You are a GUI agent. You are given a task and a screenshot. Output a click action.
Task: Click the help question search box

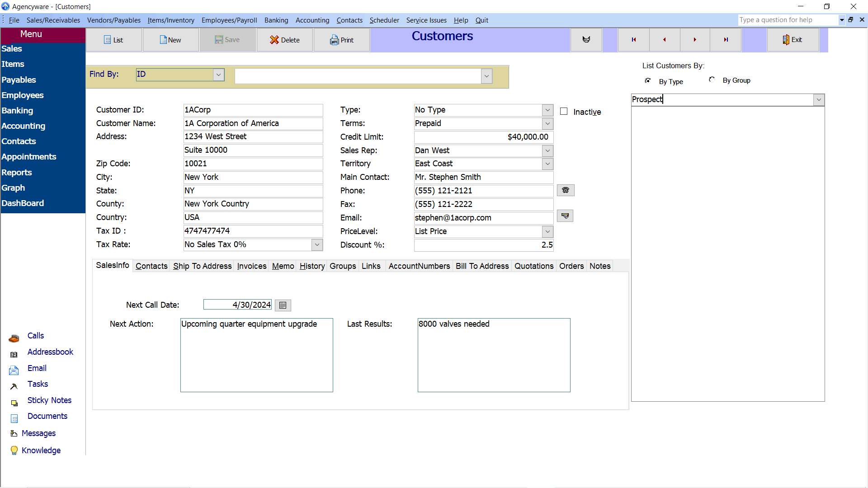[x=788, y=20]
